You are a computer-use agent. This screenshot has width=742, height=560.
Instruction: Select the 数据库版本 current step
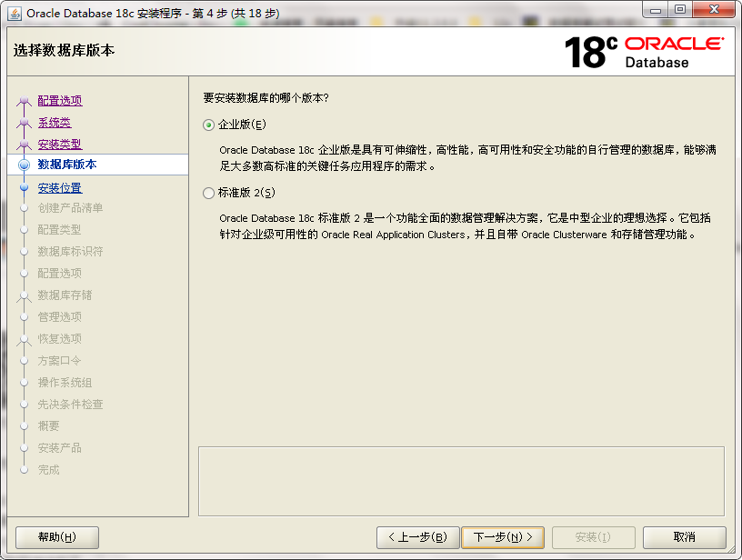pos(97,165)
